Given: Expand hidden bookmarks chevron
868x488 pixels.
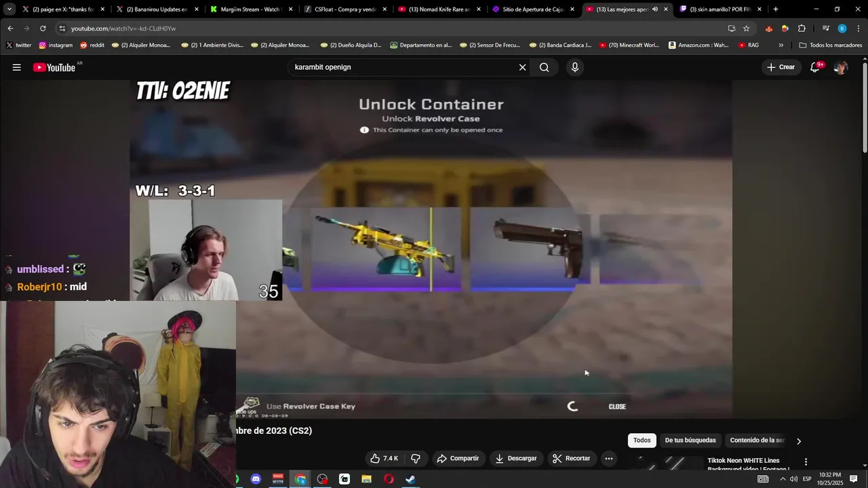Looking at the screenshot, I should [781, 45].
